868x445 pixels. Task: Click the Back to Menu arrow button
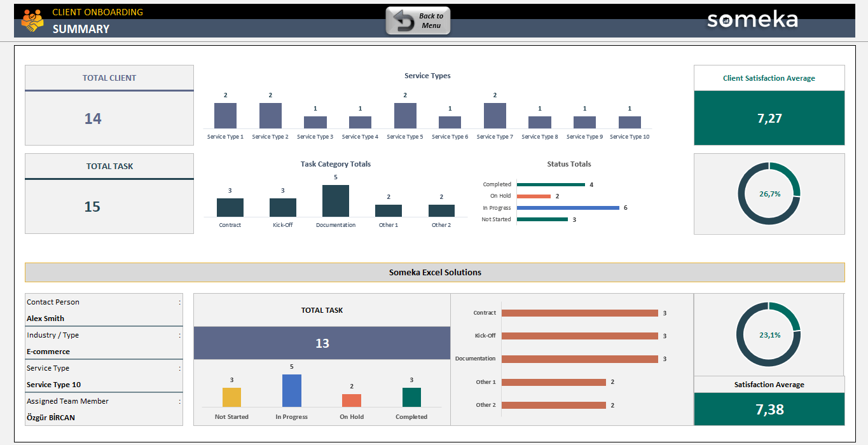(418, 21)
